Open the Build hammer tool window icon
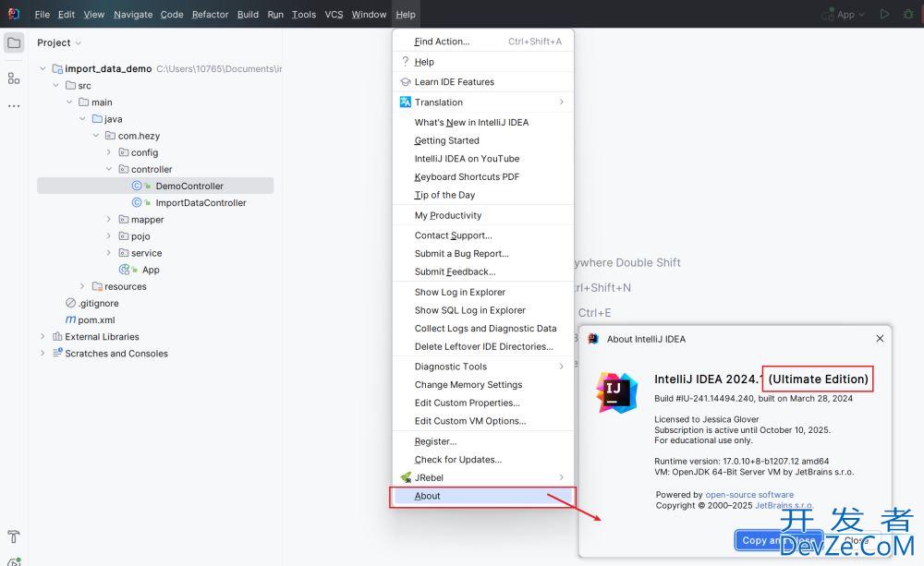 click(14, 536)
